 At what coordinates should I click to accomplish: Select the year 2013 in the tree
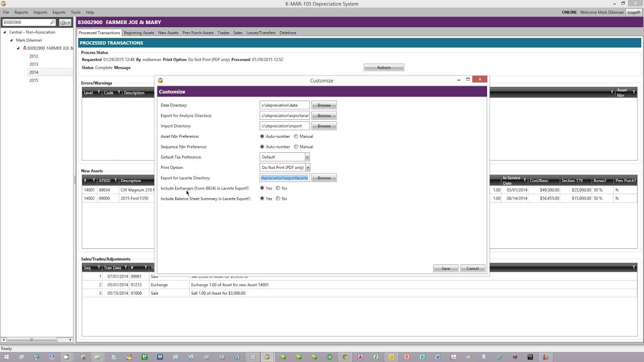pyautogui.click(x=34, y=64)
